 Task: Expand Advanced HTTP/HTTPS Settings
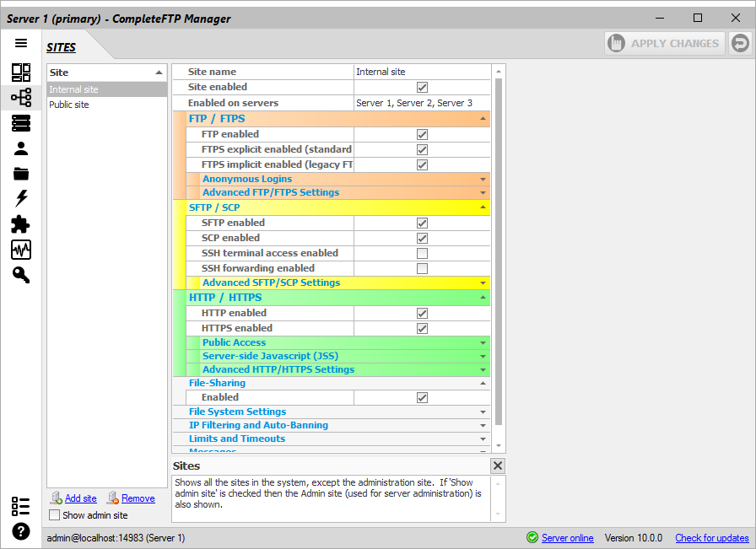click(x=483, y=369)
